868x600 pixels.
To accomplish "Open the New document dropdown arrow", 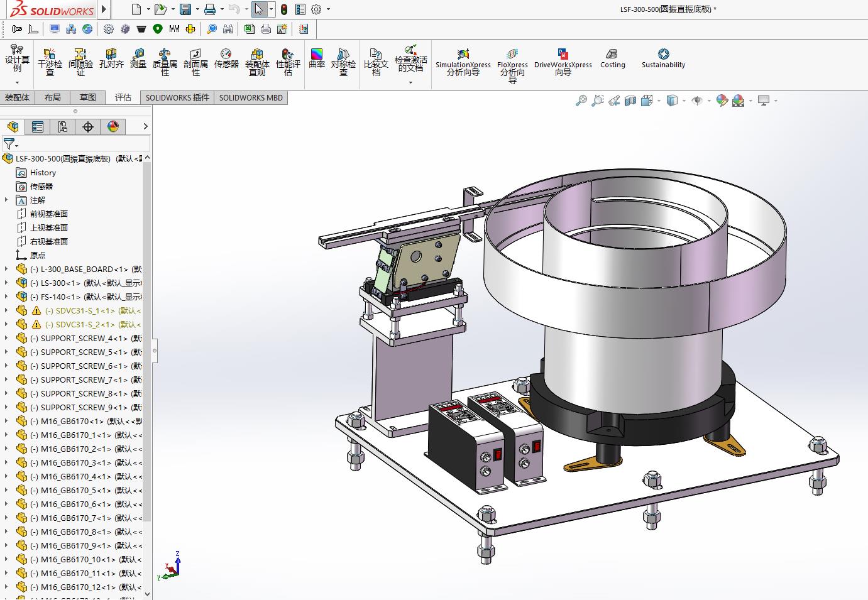I will point(148,9).
